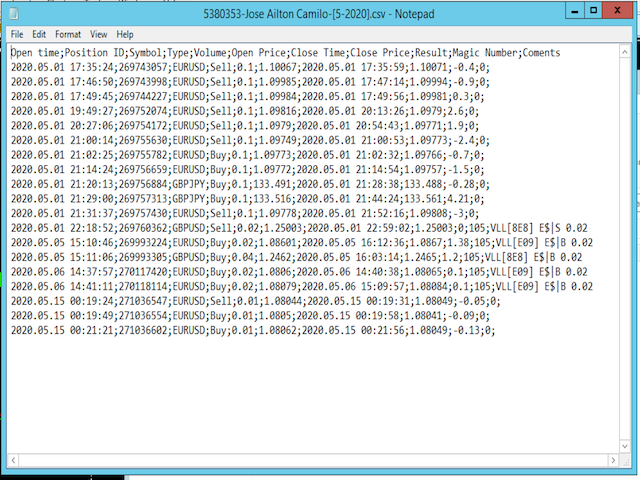This screenshot has width=640, height=480.
Task: Click the horizontal scrollbar left arrow
Action: [x=13, y=460]
